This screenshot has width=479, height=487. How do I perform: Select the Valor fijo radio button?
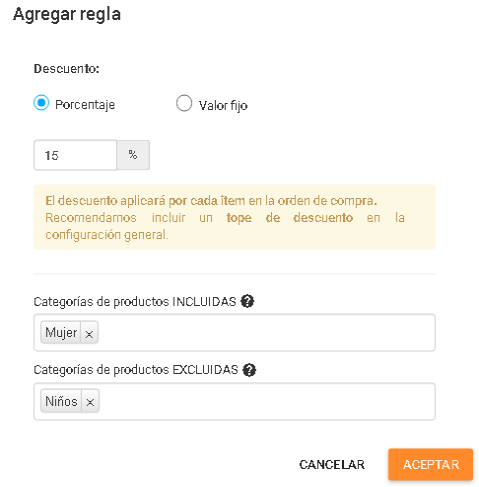coord(184,103)
